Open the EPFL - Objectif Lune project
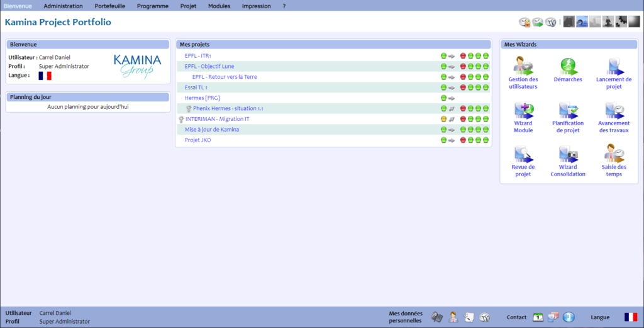 point(209,66)
